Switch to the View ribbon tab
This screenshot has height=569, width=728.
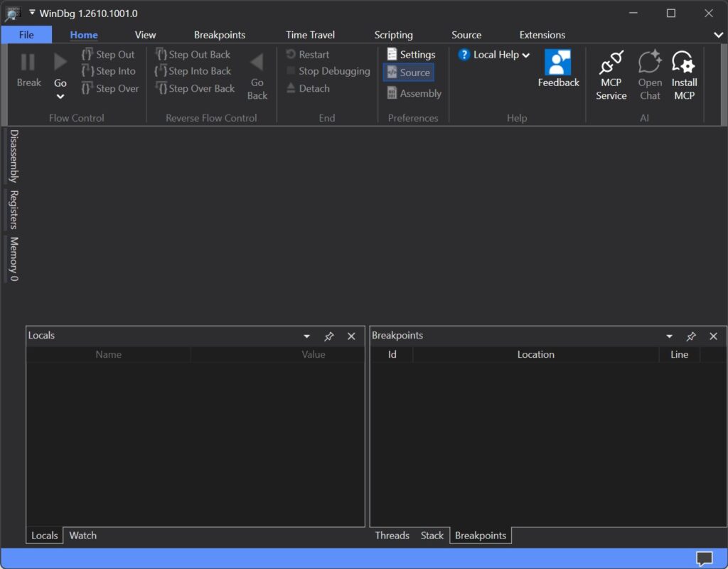click(145, 35)
